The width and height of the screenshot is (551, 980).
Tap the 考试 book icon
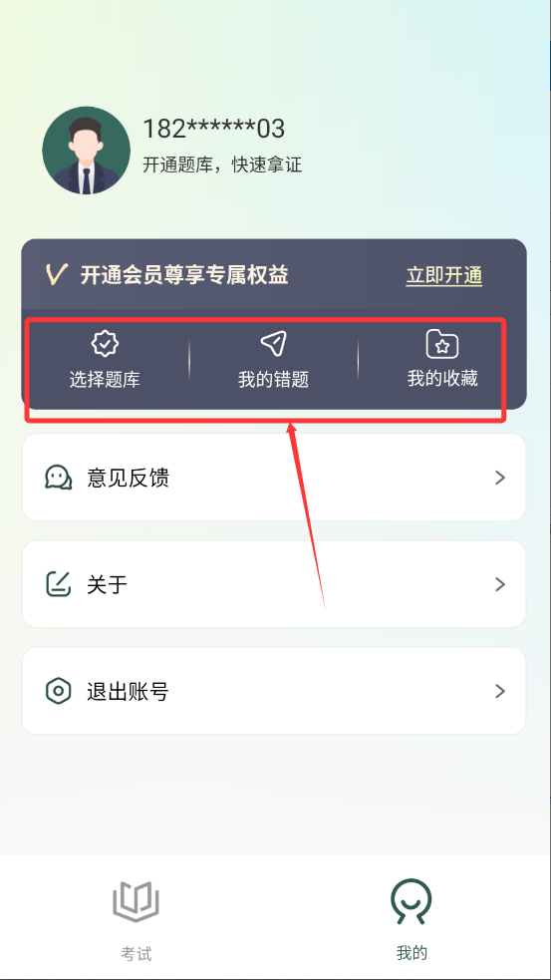pyautogui.click(x=137, y=900)
